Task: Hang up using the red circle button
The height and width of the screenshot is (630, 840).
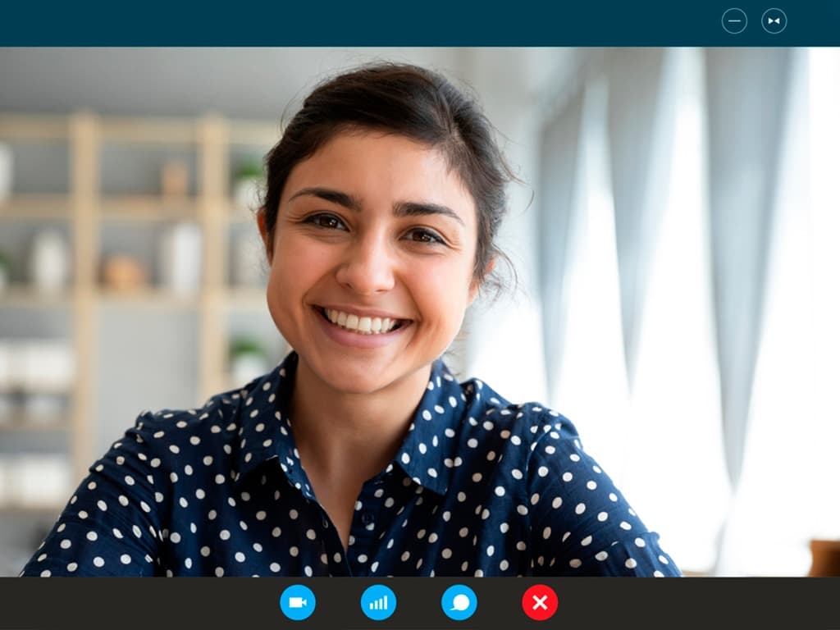Action: 540,603
